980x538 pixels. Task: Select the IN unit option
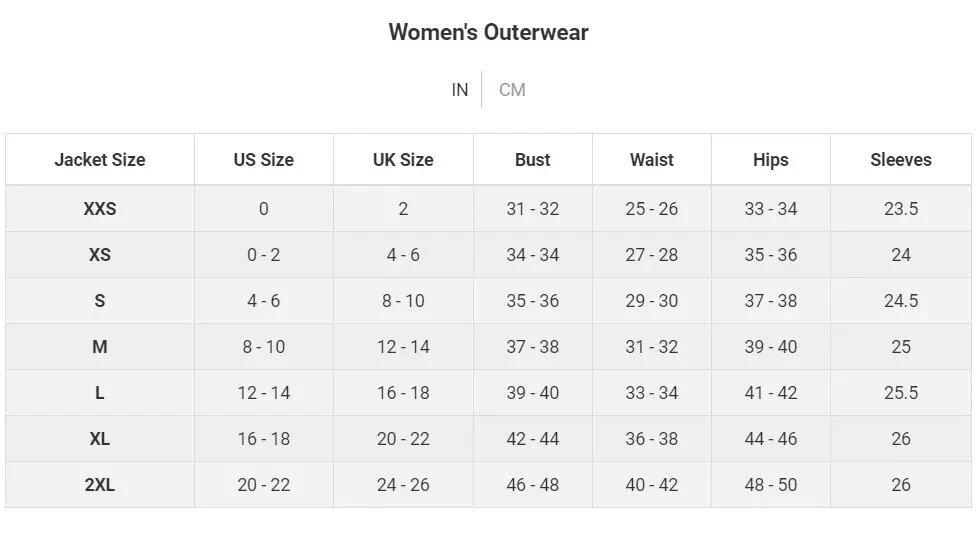(459, 90)
